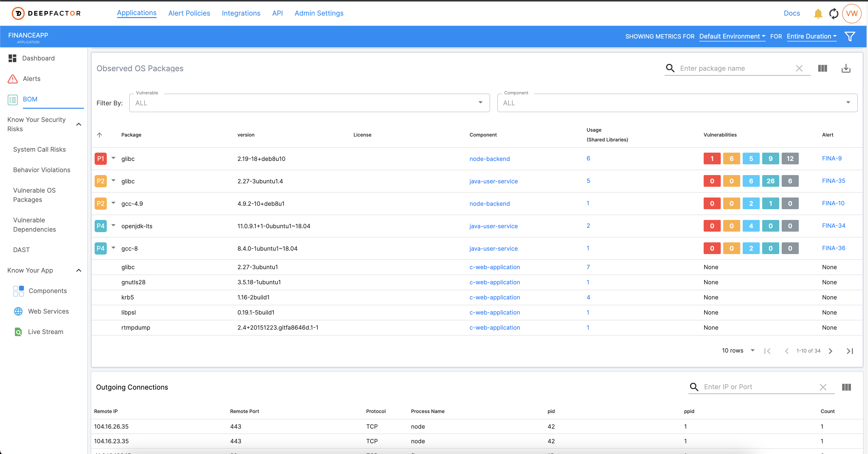Click the Components squares icon
868x454 pixels.
pyautogui.click(x=19, y=291)
